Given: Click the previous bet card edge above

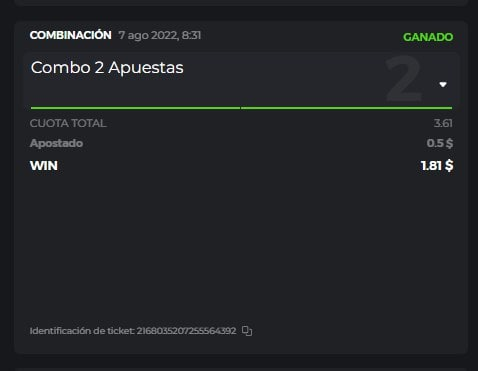Looking at the screenshot, I should point(241,3).
